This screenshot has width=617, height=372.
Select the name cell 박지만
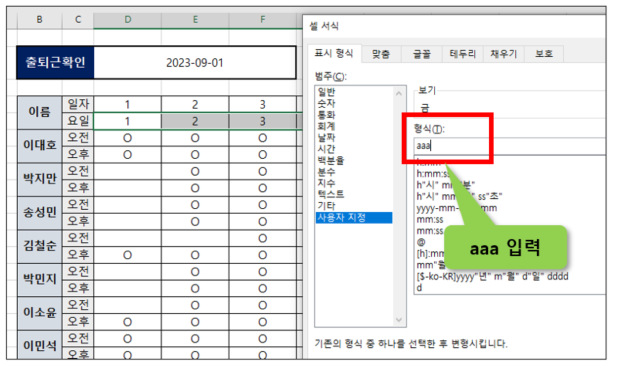[39, 179]
